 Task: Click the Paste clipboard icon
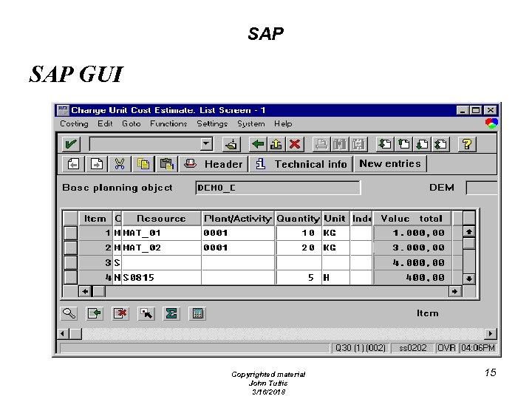tap(166, 164)
